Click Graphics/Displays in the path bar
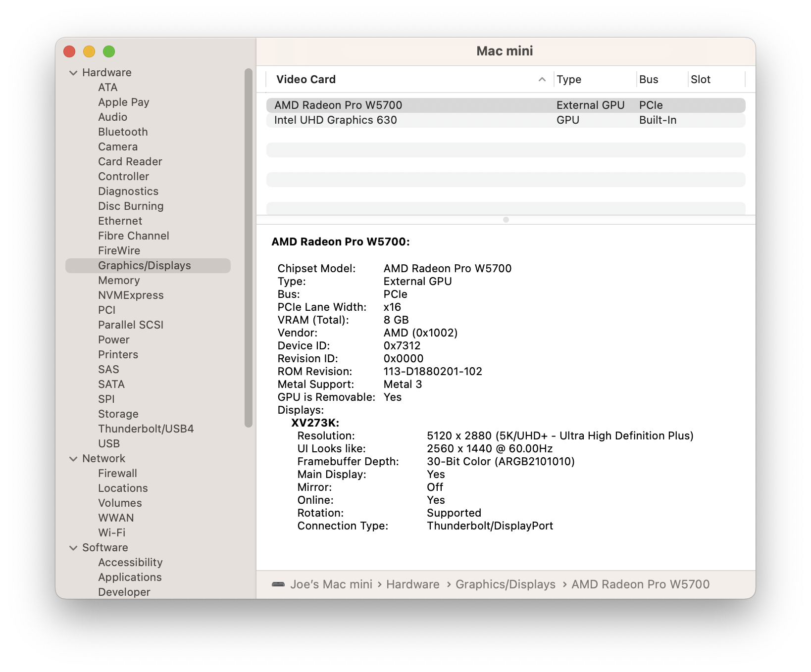811x672 pixels. click(506, 584)
